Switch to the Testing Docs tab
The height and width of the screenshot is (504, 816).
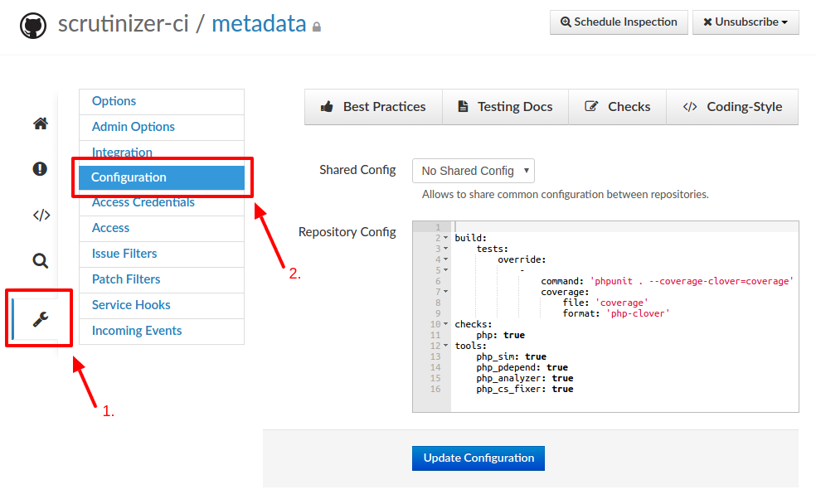point(505,107)
